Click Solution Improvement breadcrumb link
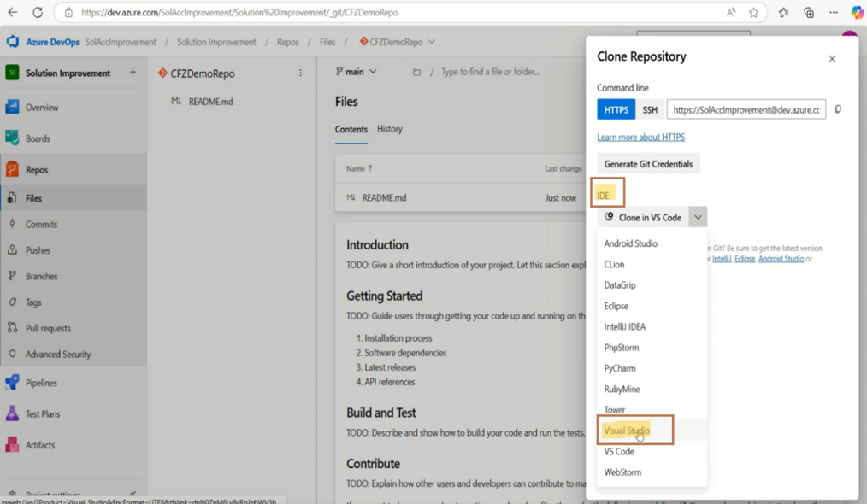 (x=216, y=42)
